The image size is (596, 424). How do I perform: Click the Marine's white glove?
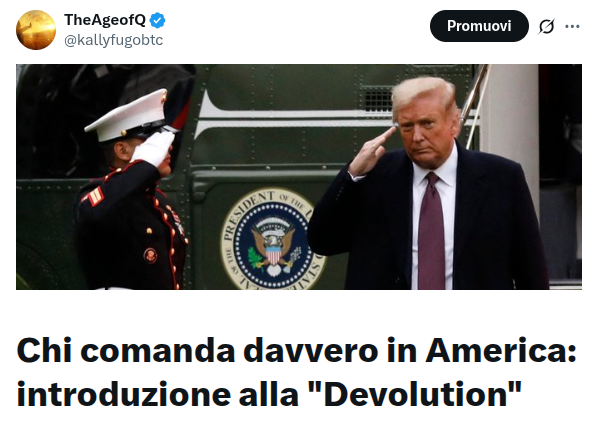coord(153,148)
